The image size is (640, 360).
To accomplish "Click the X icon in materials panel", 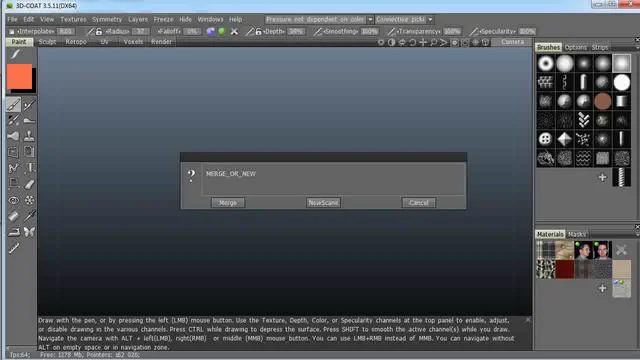I will [x=621, y=250].
